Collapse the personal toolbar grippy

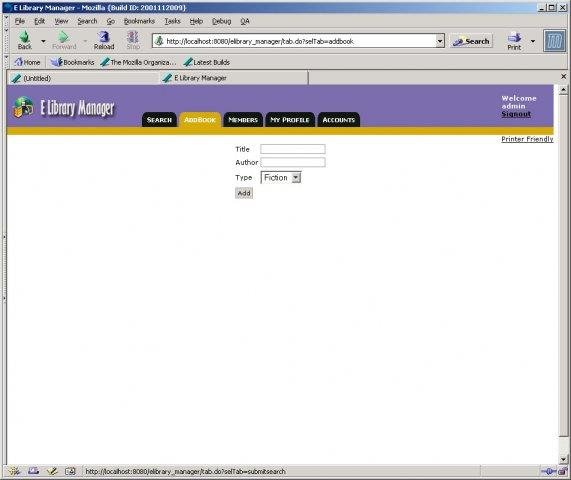pyautogui.click(x=6, y=62)
